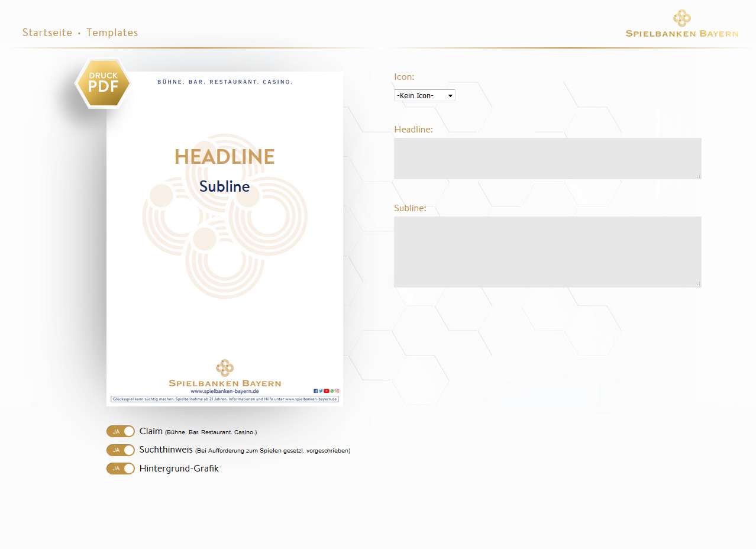The width and height of the screenshot is (756, 549).
Task: Click the Headline text area resize handle
Action: [698, 176]
